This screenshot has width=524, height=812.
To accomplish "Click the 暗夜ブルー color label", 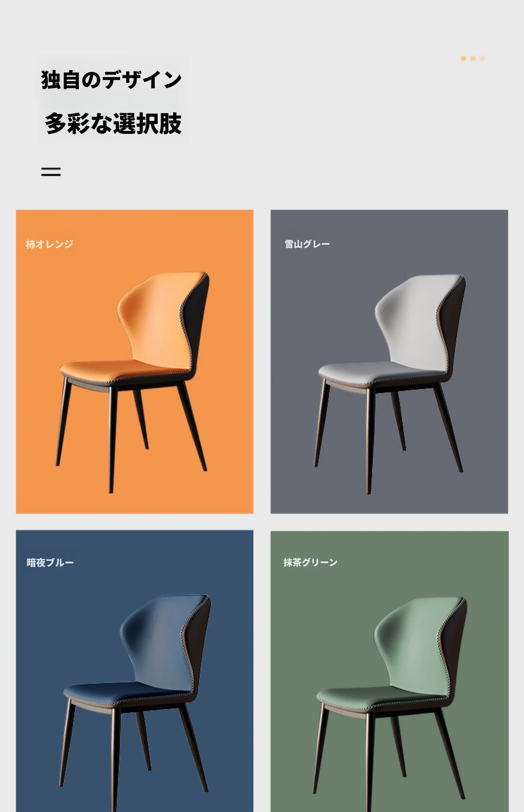I will click(x=50, y=563).
